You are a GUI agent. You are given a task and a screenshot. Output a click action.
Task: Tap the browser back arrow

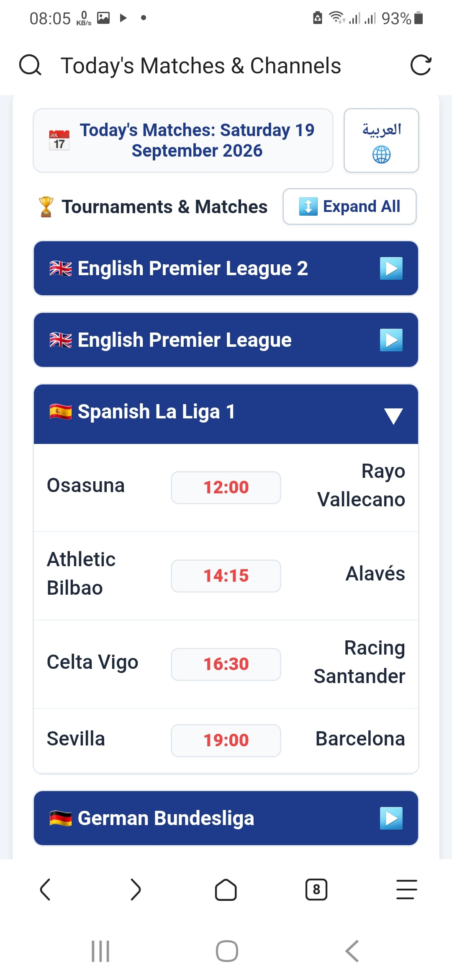tap(45, 889)
